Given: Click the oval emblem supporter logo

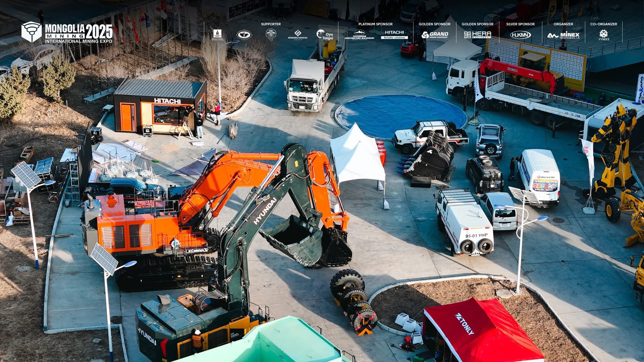Looking at the screenshot, I should (244, 35).
